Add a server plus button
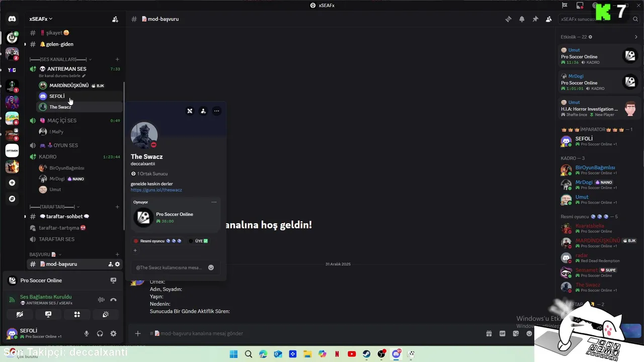The image size is (644, 362). click(x=12, y=183)
